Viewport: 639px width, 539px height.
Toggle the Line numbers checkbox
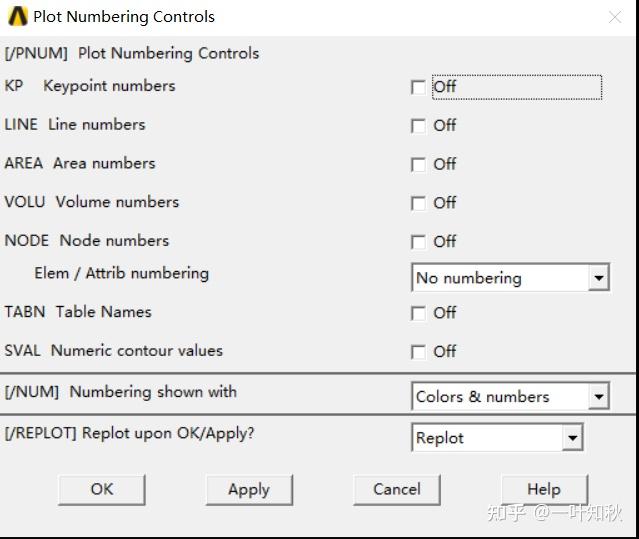(x=418, y=126)
